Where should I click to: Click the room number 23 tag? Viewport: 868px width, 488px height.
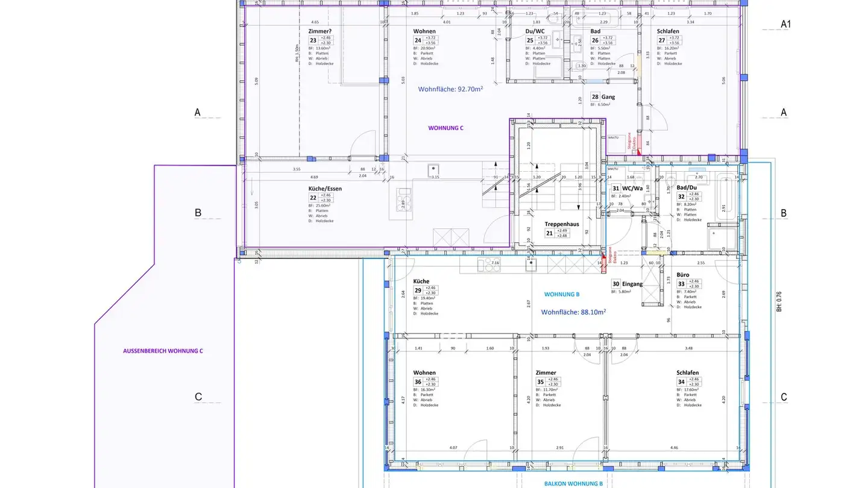pyautogui.click(x=313, y=40)
